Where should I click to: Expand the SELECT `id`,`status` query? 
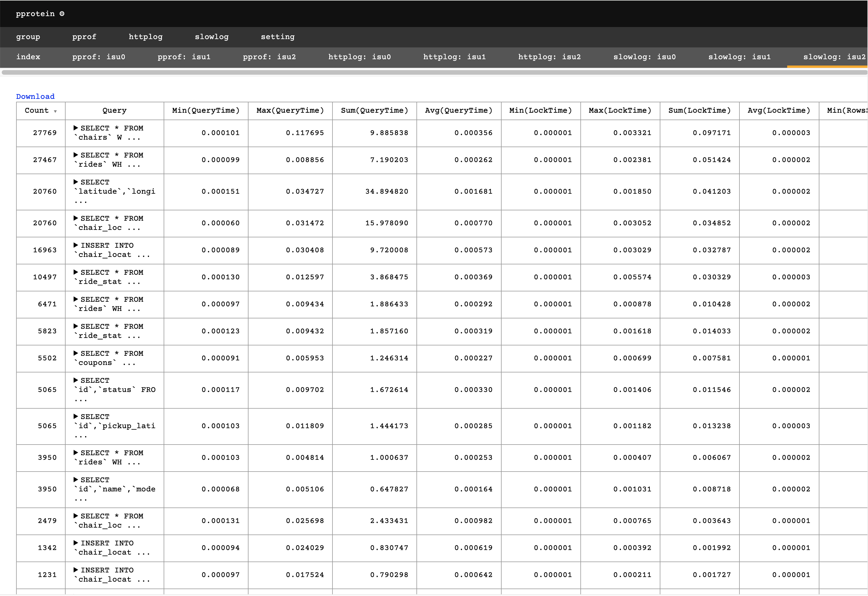coord(76,380)
